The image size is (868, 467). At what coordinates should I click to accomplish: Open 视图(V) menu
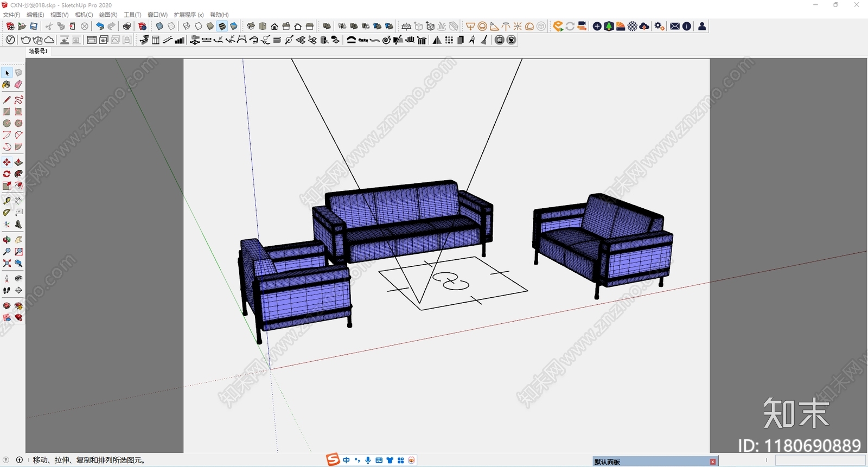tap(60, 15)
